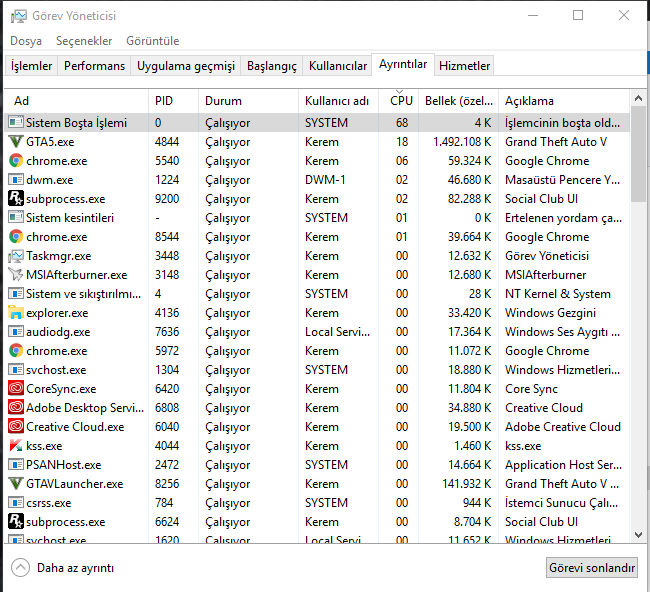650x592 pixels.
Task: Select the Core Sync description text
Action: coord(531,388)
